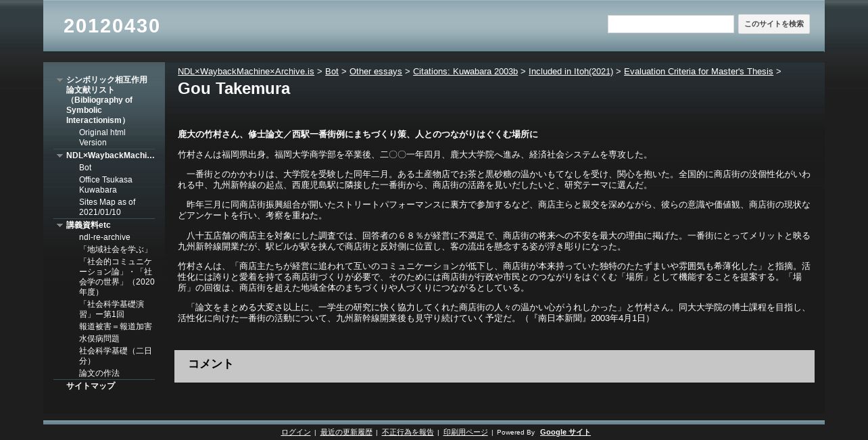The width and height of the screenshot is (868, 440).
Task: Open Evaluation Criteria for Master's Thesis breadcrumb
Action: click(698, 71)
